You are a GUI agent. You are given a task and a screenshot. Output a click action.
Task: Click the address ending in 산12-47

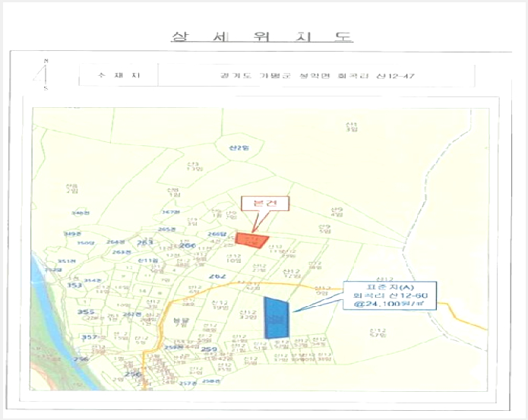tap(317, 76)
